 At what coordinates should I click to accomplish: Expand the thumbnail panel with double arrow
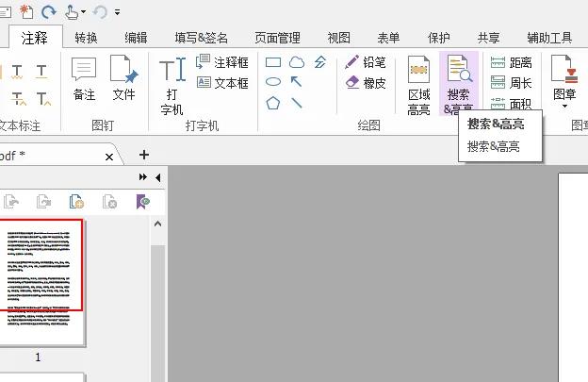[x=143, y=176]
